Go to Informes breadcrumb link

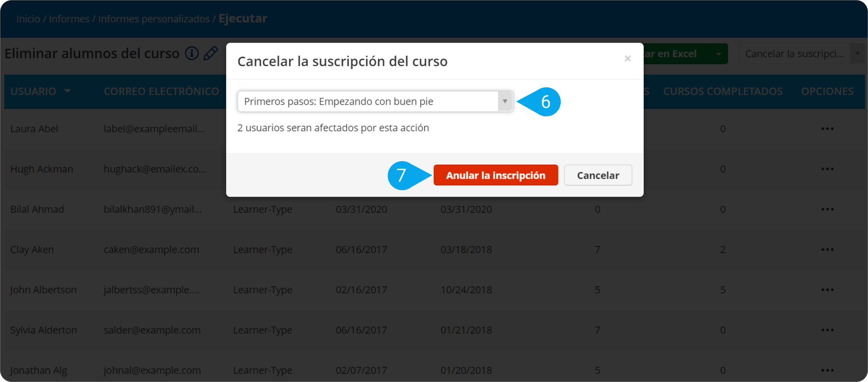tap(69, 19)
